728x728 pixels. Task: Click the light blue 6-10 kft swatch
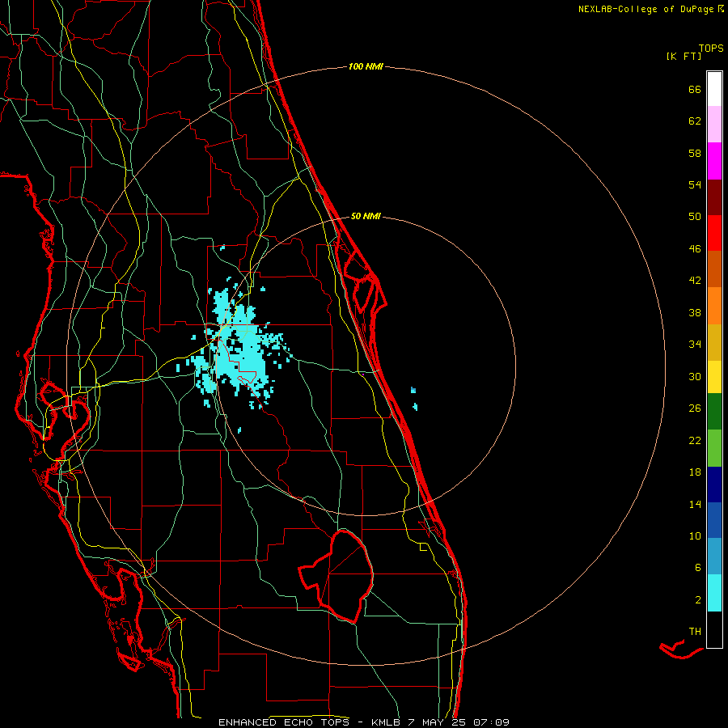coord(714,557)
